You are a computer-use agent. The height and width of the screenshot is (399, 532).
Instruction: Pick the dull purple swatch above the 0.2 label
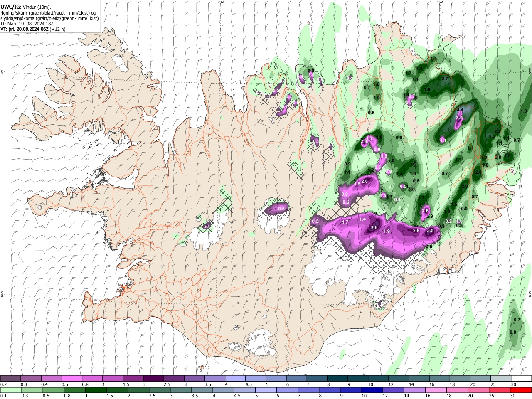click(10, 378)
